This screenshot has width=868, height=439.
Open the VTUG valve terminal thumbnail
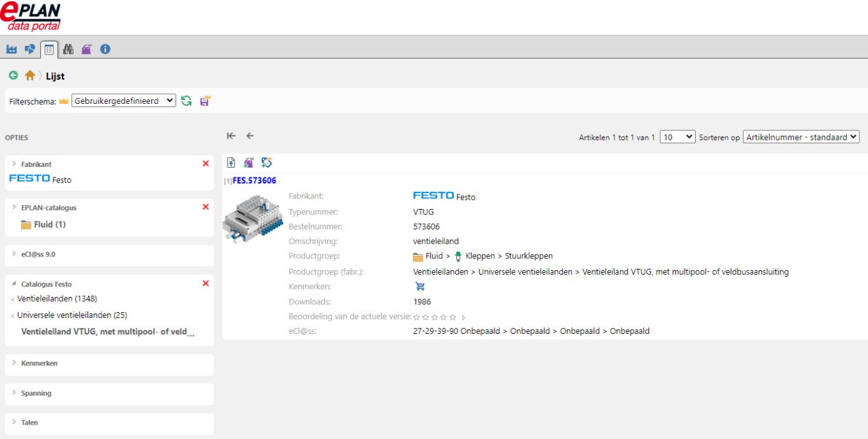pos(252,218)
